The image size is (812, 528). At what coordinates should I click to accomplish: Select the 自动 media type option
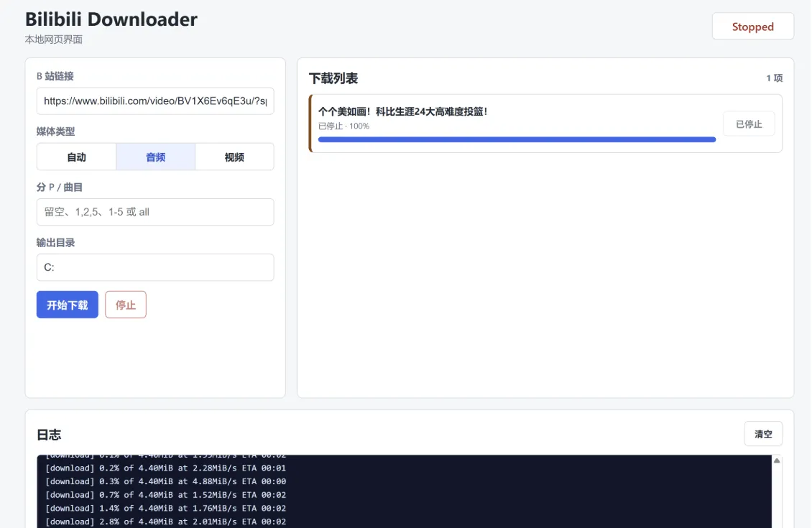[x=77, y=157]
